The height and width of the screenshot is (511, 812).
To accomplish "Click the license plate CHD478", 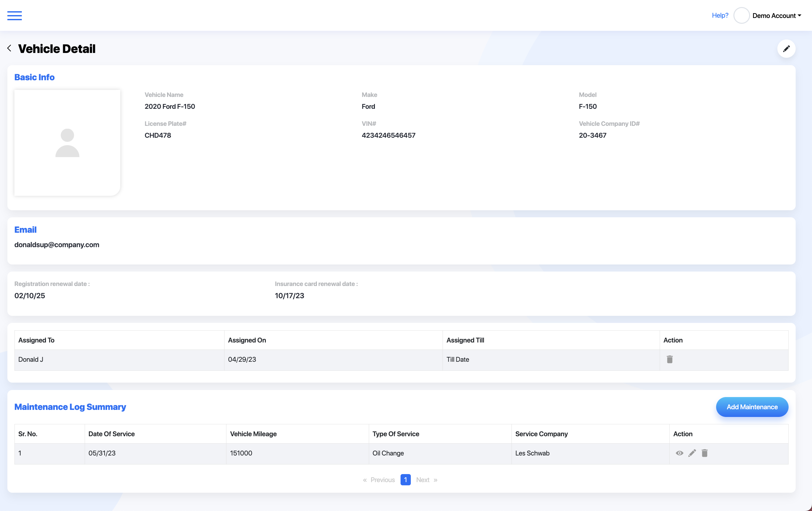I will tap(158, 135).
